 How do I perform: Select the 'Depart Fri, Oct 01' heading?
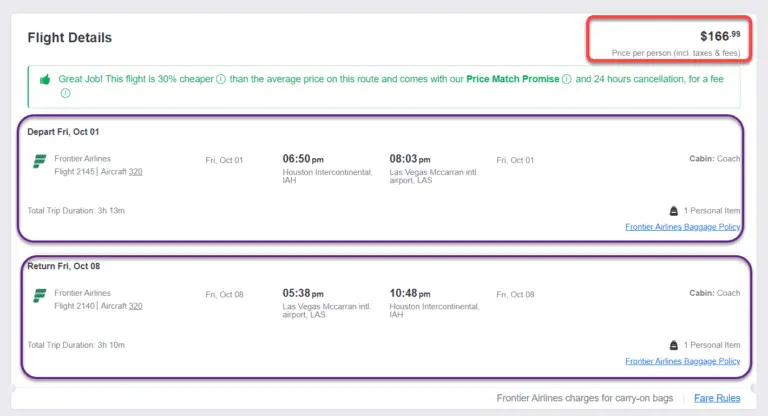(x=63, y=132)
